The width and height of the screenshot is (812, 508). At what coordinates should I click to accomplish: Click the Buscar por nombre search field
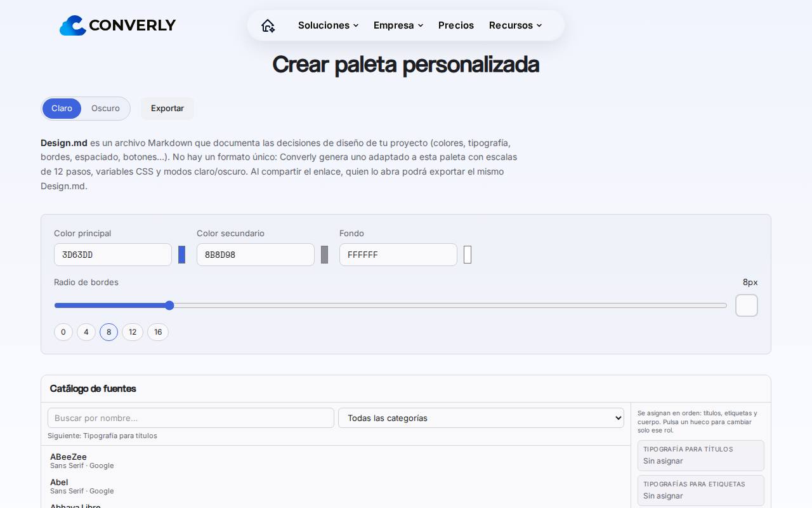tap(191, 418)
